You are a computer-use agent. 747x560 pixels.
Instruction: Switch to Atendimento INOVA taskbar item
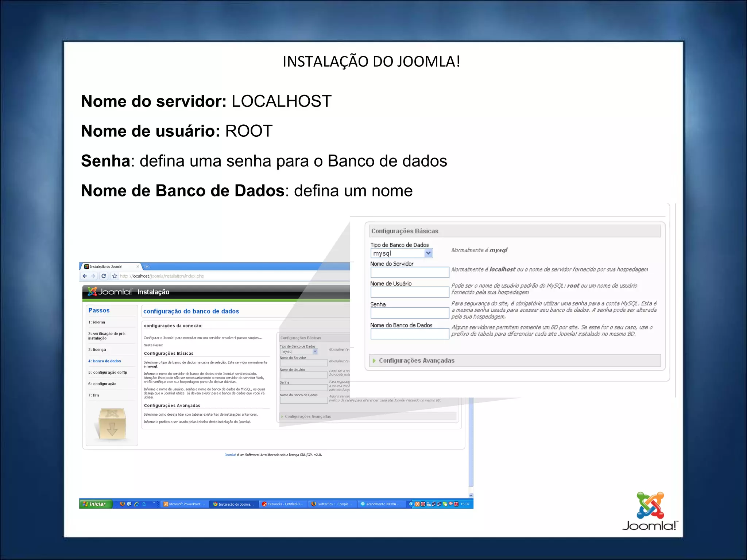[382, 504]
